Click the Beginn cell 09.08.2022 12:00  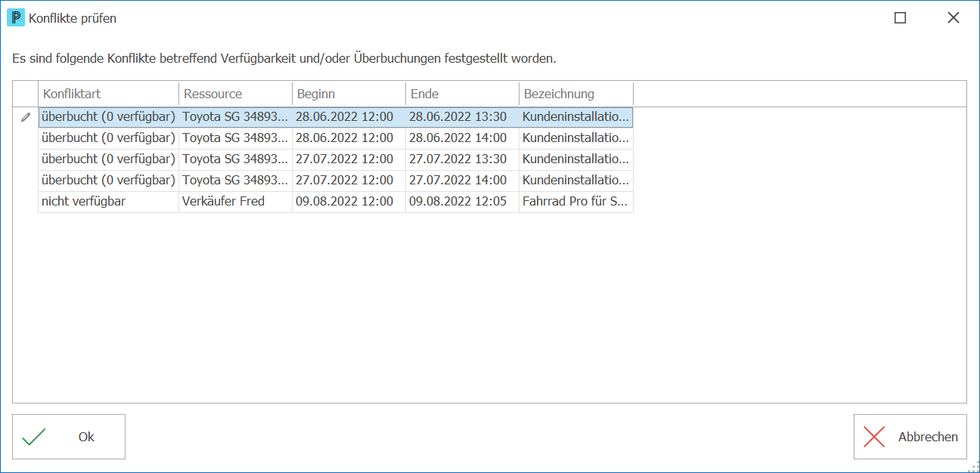[x=349, y=202]
